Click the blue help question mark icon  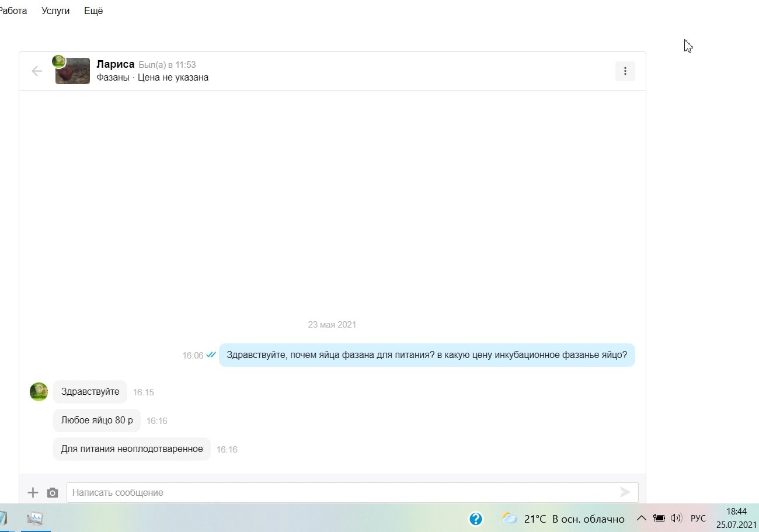476,519
